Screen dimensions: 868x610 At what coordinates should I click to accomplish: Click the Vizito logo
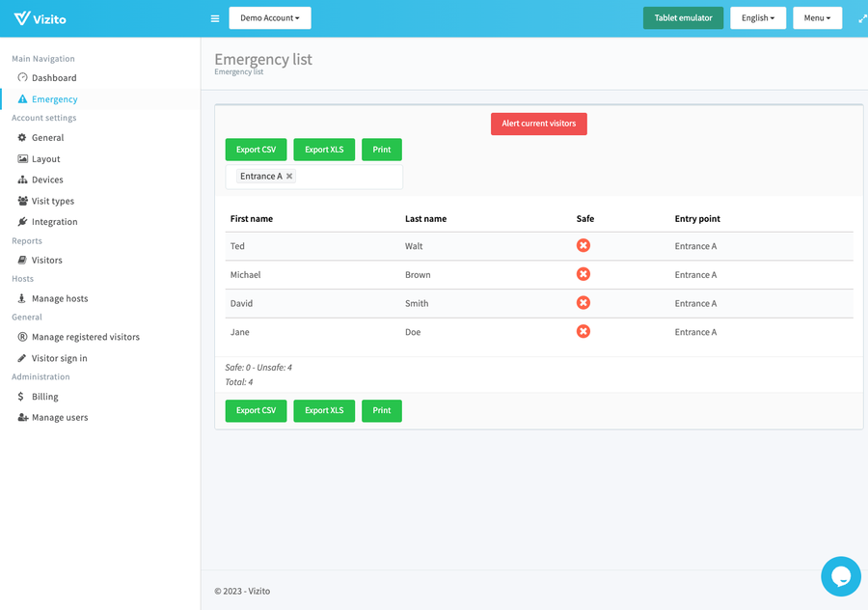[x=41, y=18]
